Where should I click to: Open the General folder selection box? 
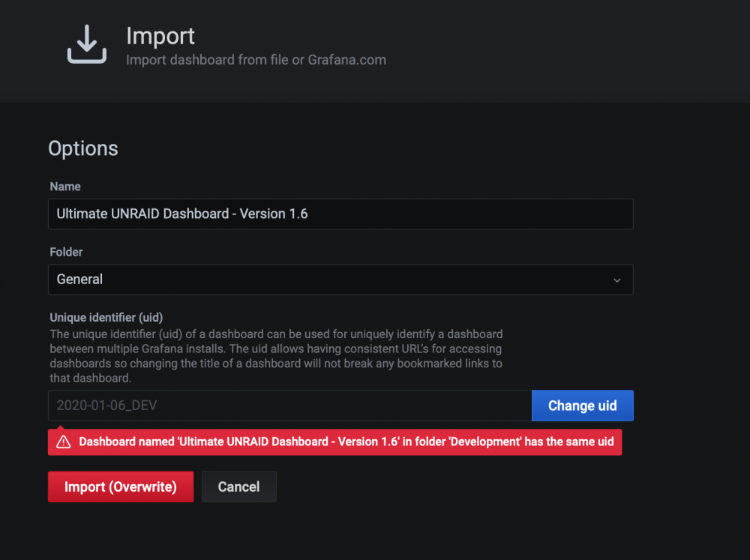click(340, 280)
